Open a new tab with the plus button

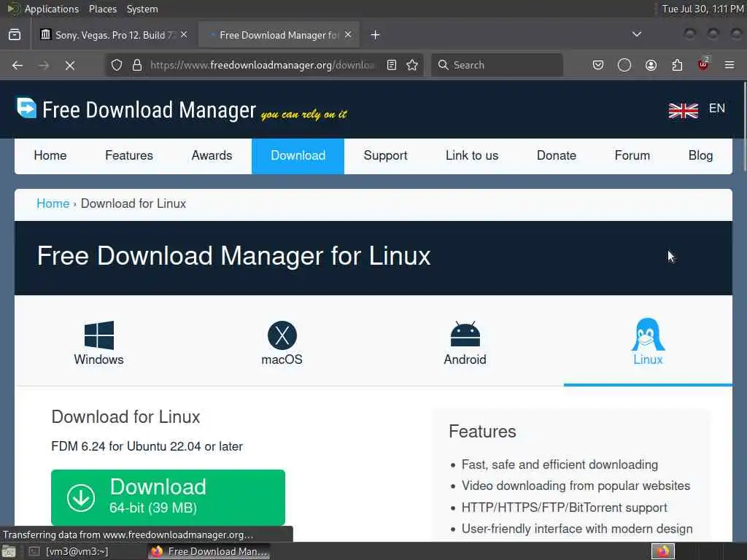[x=376, y=35]
